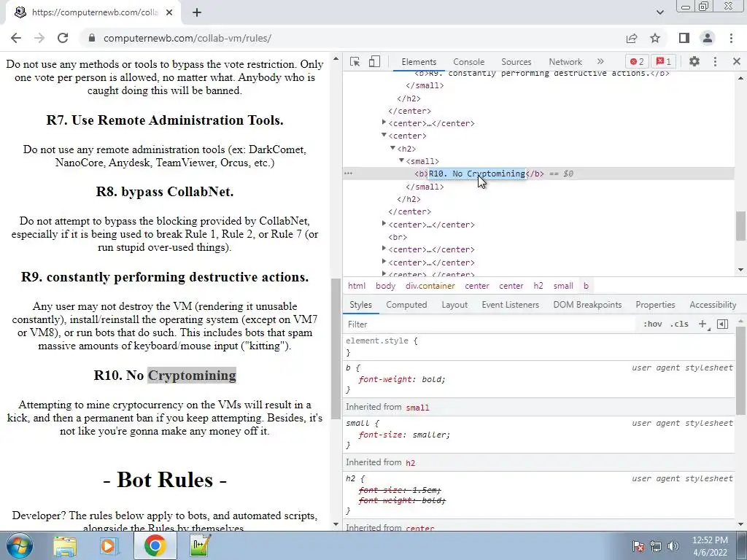The width and height of the screenshot is (747, 560).
Task: Select h2 in the breadcrumb
Action: 538,286
